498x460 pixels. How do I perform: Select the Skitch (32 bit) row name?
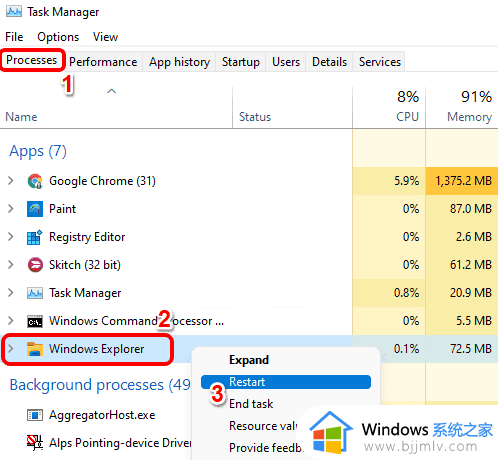85,265
